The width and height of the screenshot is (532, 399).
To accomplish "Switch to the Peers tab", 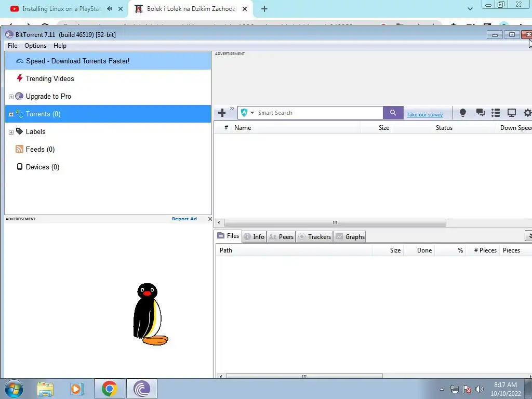I will click(281, 236).
